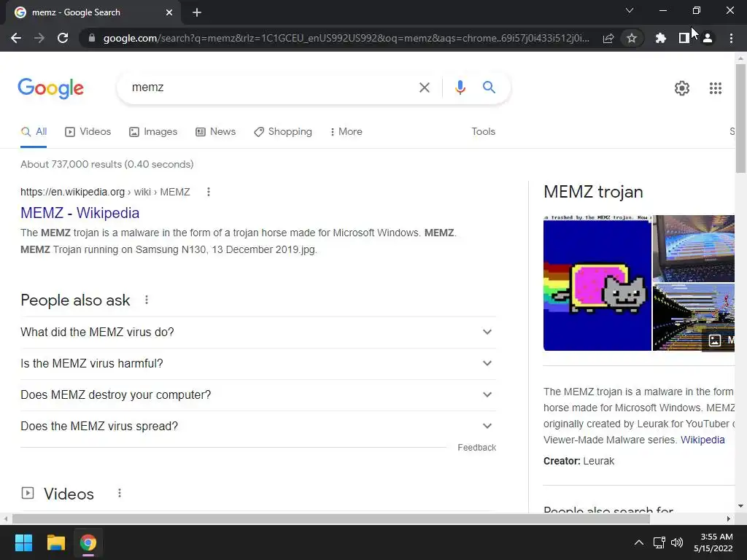Select the All search tab
Viewport: 747px width, 560px height.
tap(34, 131)
